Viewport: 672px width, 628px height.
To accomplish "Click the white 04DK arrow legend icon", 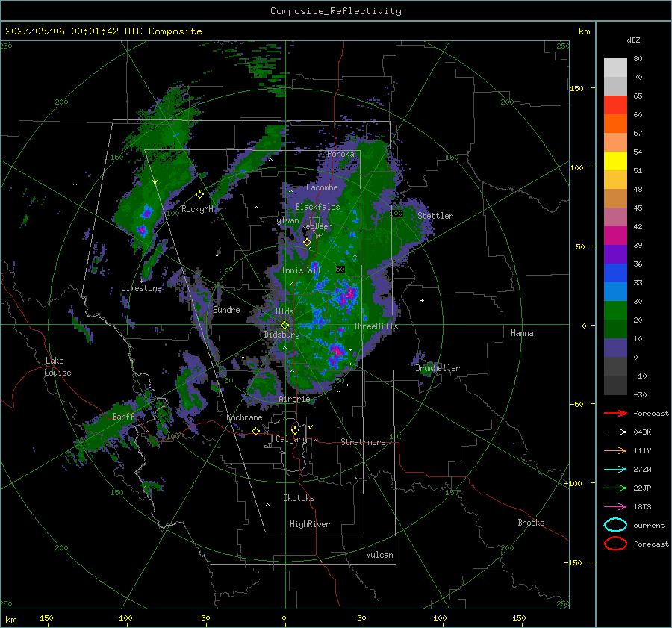I will click(615, 432).
